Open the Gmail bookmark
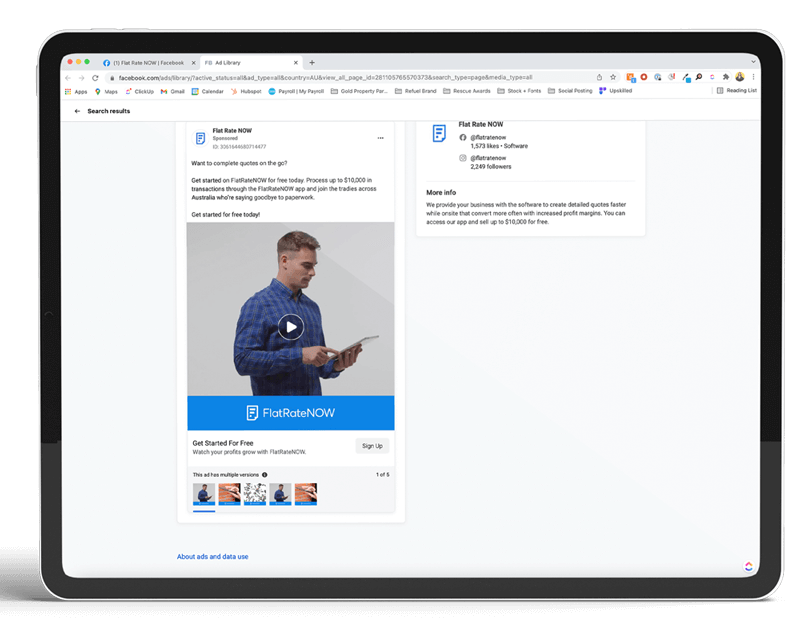 pos(172,91)
